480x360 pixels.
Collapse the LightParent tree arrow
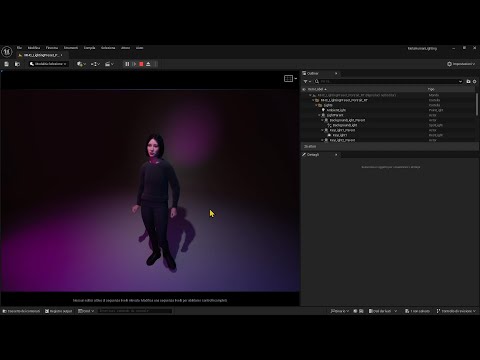[319, 115]
